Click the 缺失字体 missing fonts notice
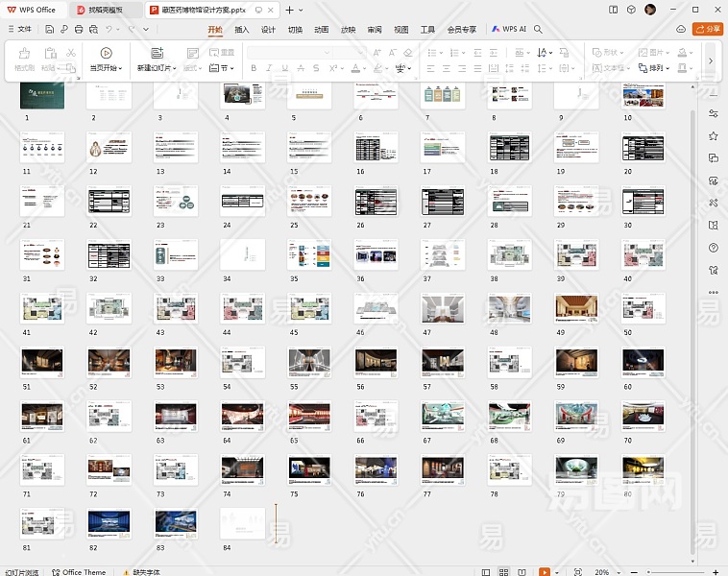728x576 pixels. 146,571
